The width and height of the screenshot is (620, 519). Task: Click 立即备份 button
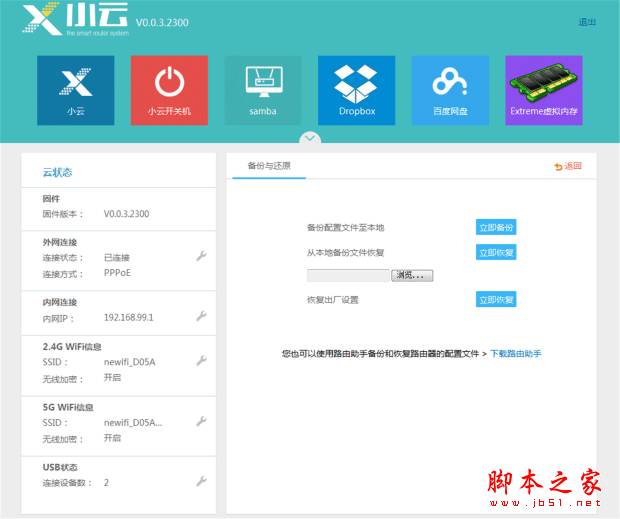(496, 227)
